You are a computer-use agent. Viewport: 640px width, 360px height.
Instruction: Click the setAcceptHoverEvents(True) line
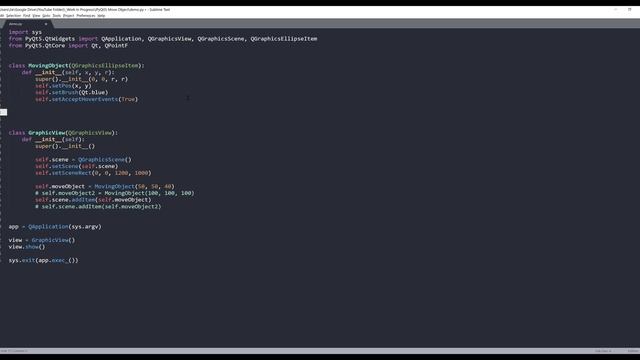click(87, 99)
